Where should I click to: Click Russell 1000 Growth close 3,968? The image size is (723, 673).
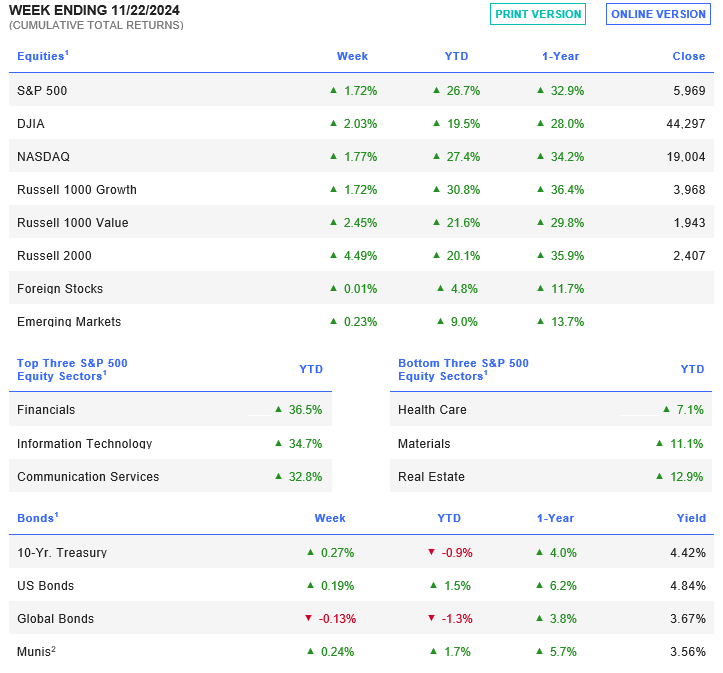point(689,190)
